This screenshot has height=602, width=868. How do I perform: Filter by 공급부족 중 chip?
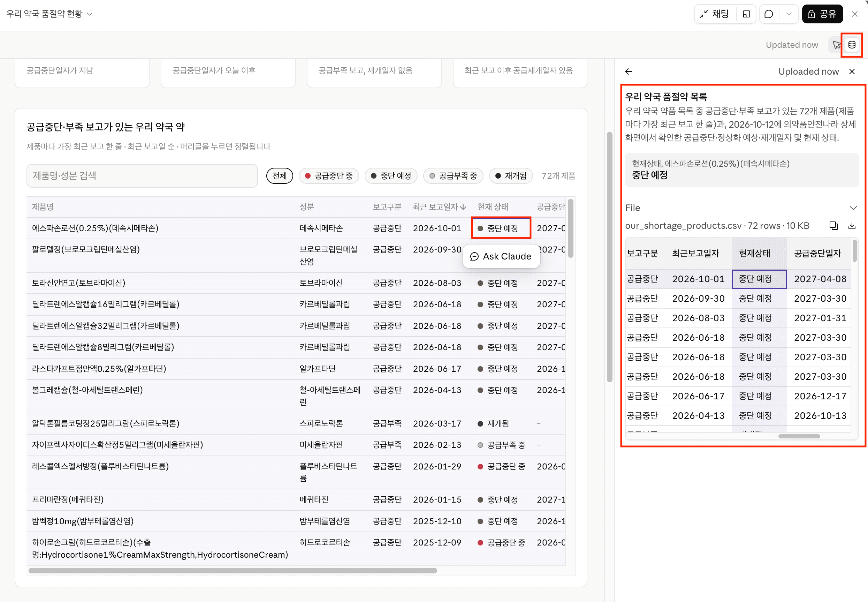pyautogui.click(x=453, y=176)
